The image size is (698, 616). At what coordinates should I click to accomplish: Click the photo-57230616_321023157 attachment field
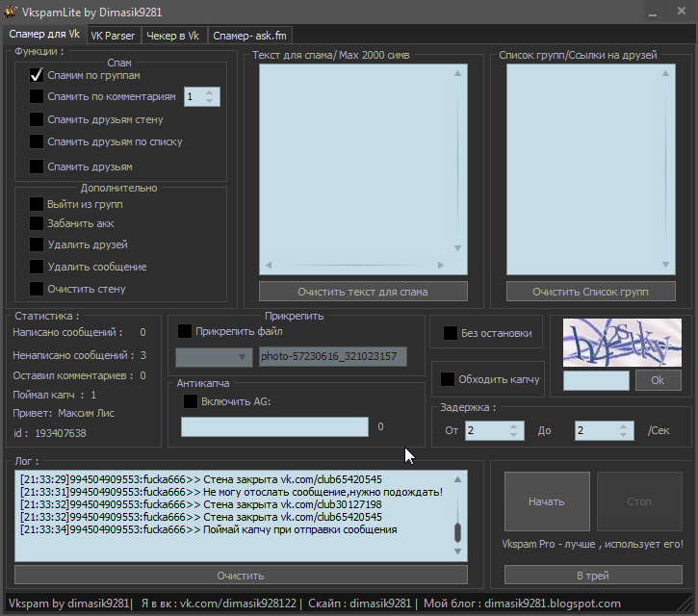pos(333,356)
